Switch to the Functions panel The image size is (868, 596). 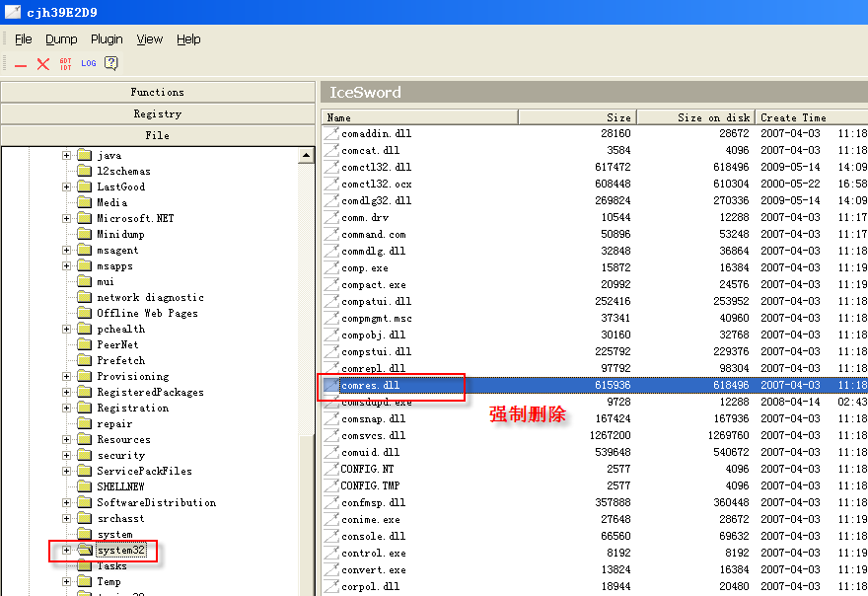[x=158, y=92]
